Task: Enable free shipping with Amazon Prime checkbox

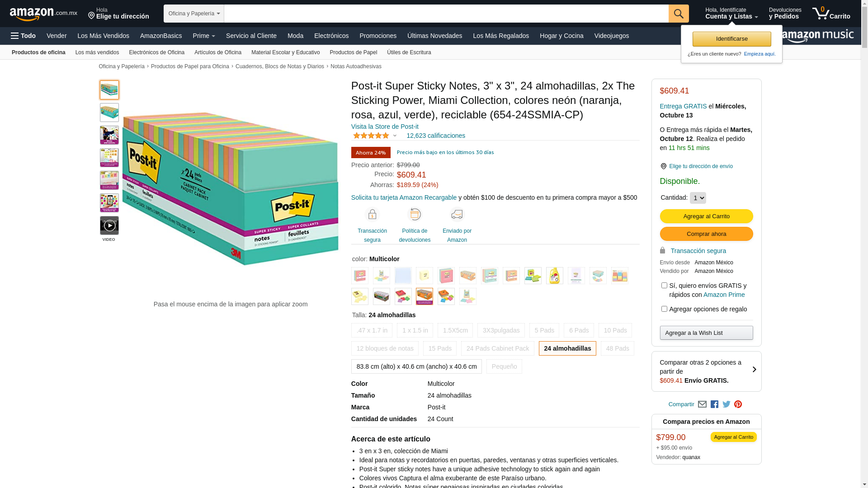Action: [664, 286]
